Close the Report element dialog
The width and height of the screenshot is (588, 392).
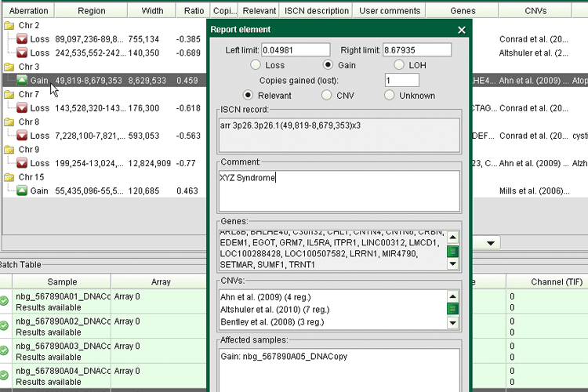462,31
